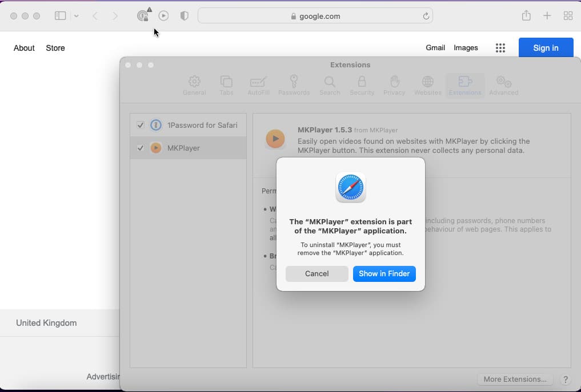Open Google Store link
This screenshot has width=581, height=392.
pyautogui.click(x=55, y=48)
